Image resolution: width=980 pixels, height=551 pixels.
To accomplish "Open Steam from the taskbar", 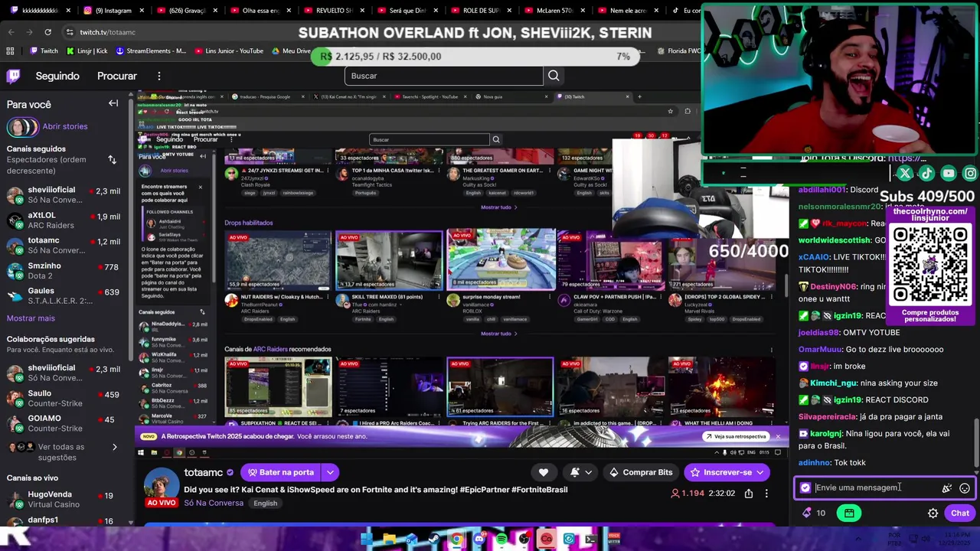I will tap(433, 540).
